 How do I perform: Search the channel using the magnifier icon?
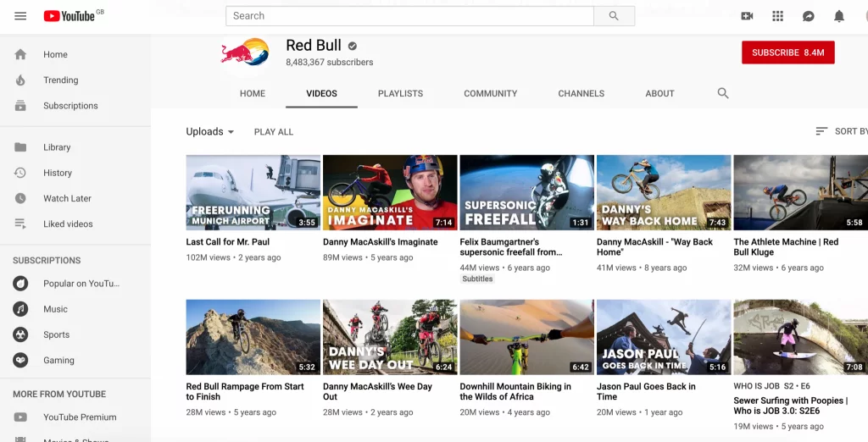click(x=723, y=93)
